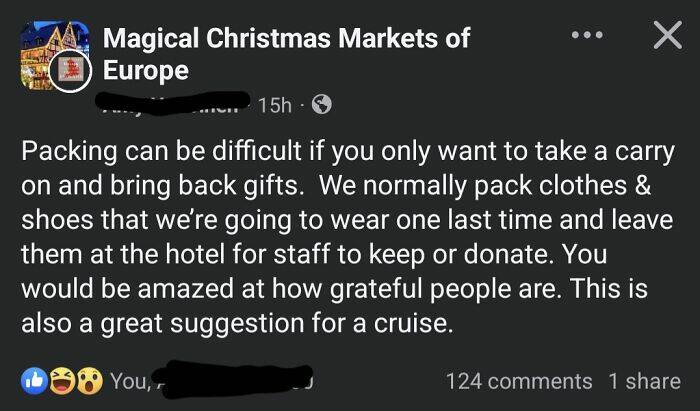Close the post with the X button

pyautogui.click(x=664, y=37)
